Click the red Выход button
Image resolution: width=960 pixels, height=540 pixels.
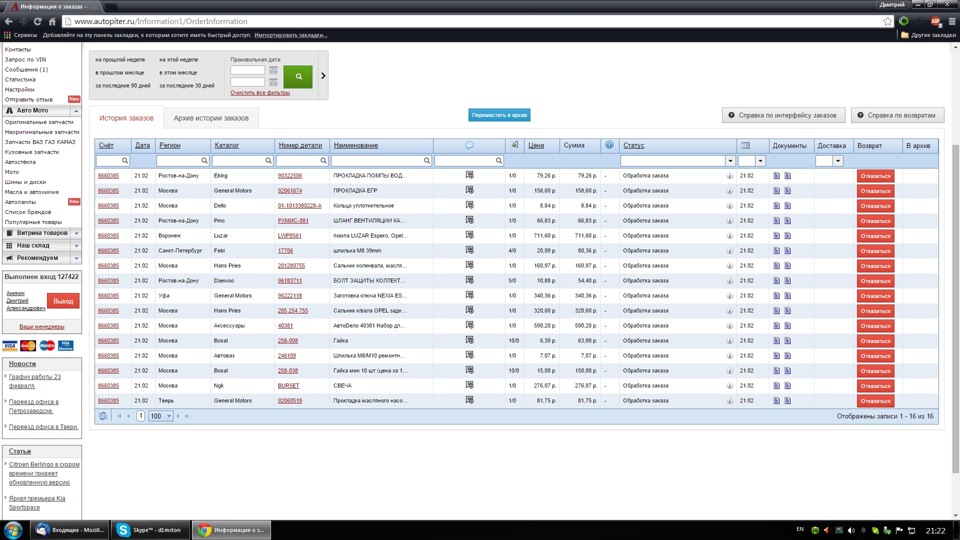(63, 301)
